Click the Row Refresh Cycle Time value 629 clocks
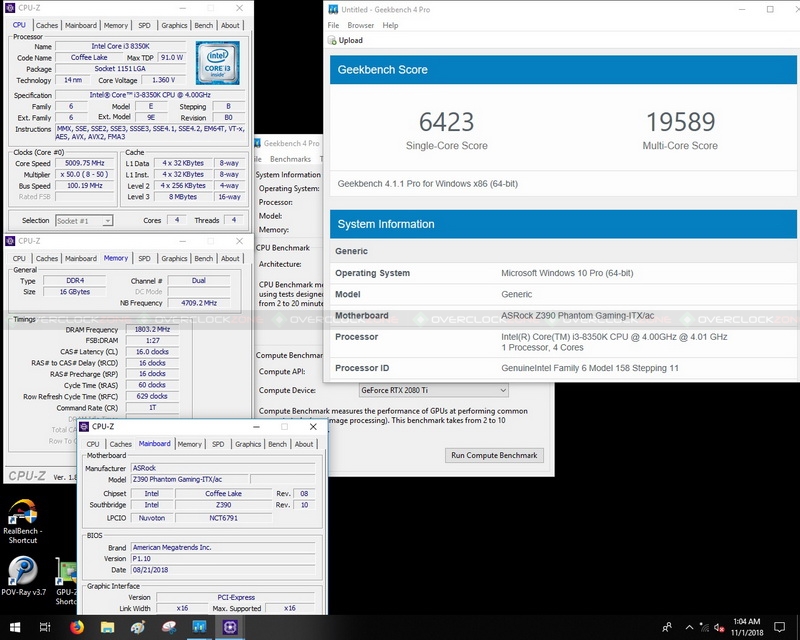This screenshot has height=640, width=800. 152,396
